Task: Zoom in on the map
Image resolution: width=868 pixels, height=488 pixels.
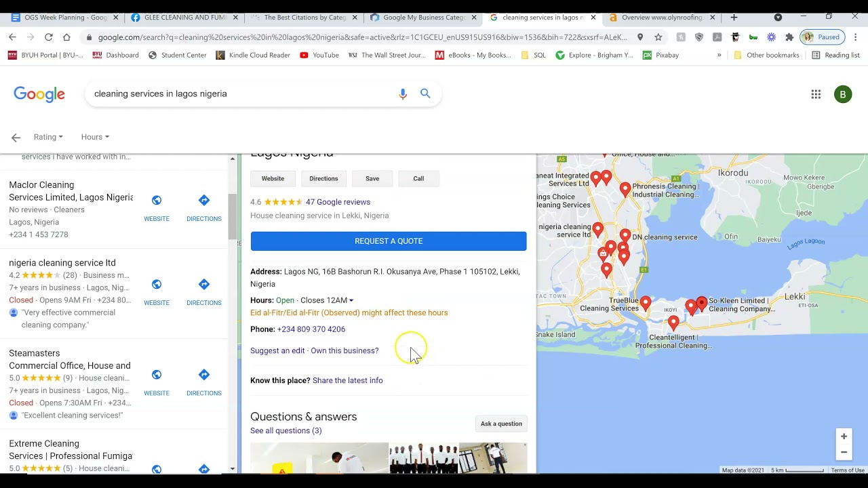Action: 844,436
